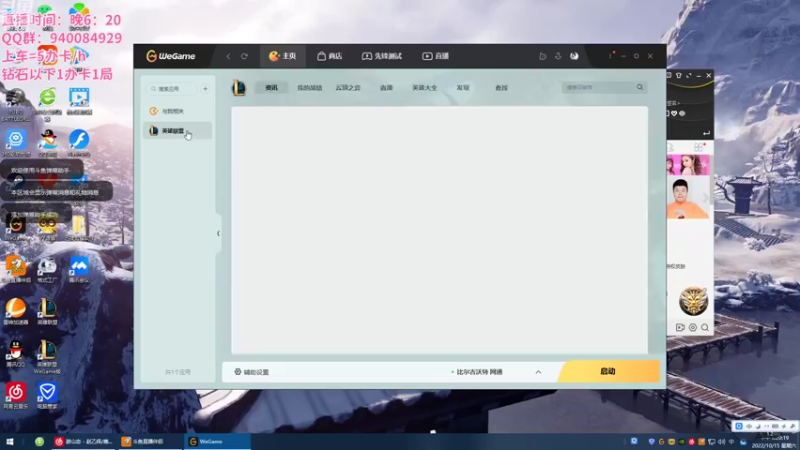
Task: Advance the banner with right chevron
Action: [x=706, y=198]
